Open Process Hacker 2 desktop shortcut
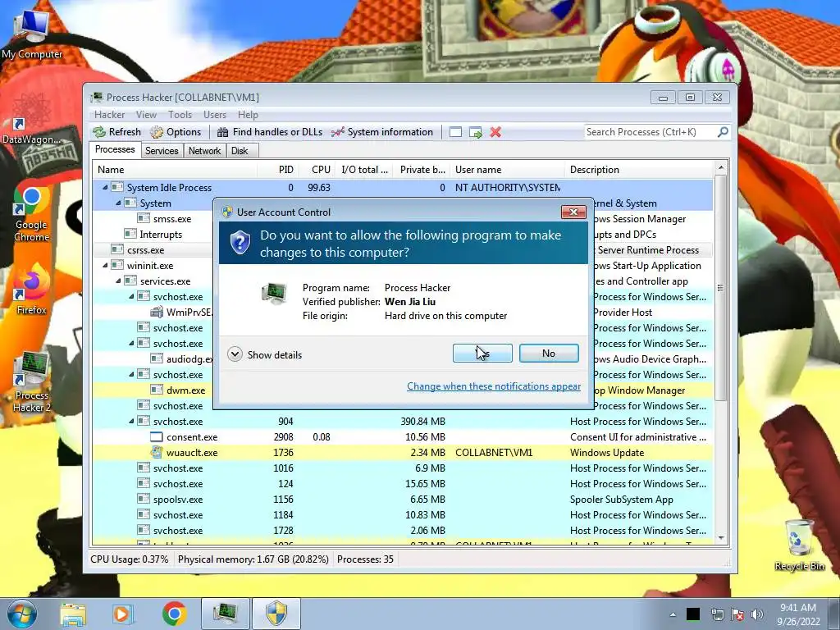The image size is (840, 630). point(32,382)
